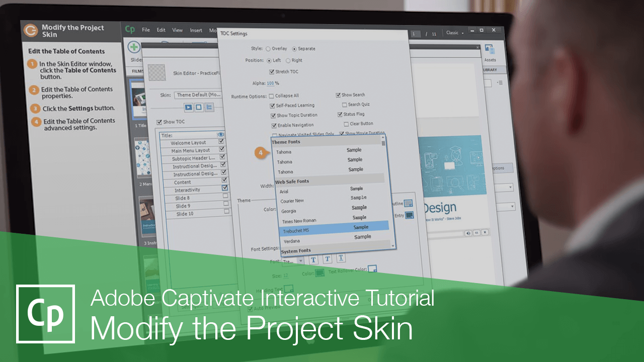The height and width of the screenshot is (362, 644).
Task: Open the Assets panel icon
Action: point(489,49)
